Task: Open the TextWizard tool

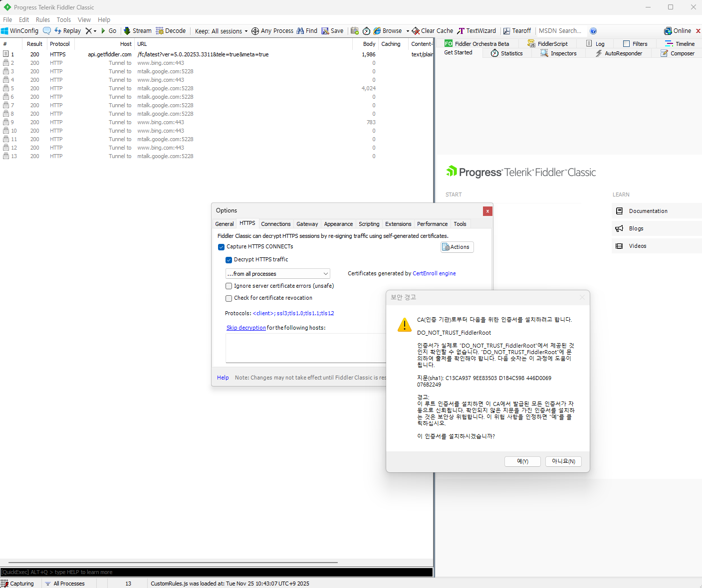Action: [477, 31]
